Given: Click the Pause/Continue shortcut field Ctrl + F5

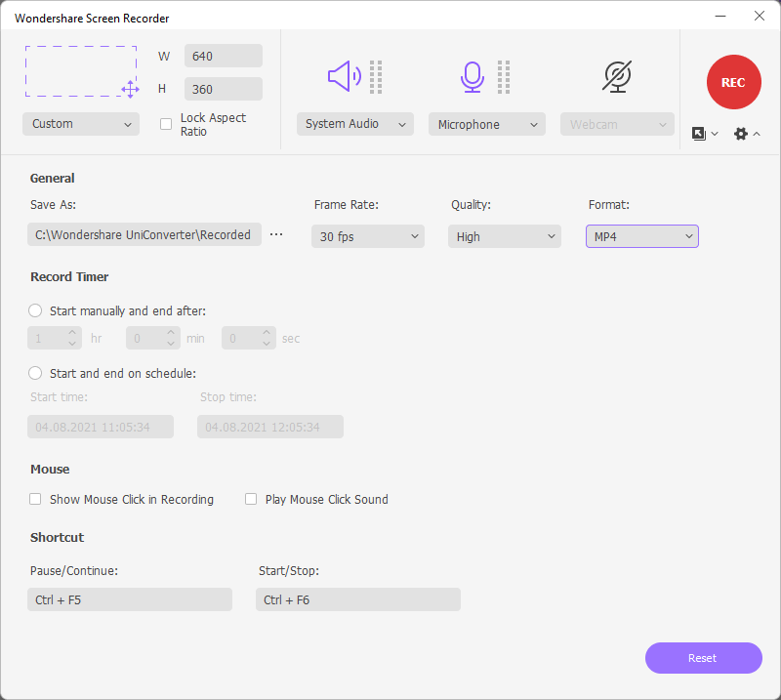Looking at the screenshot, I should click(x=130, y=599).
